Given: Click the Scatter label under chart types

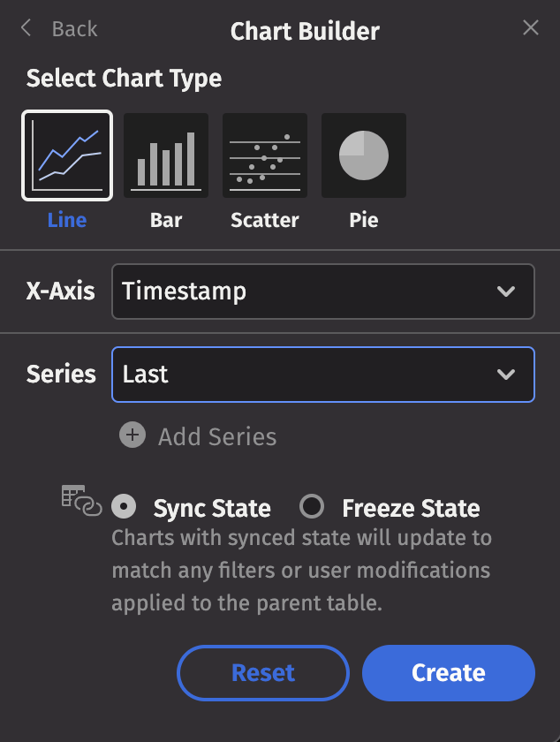Looking at the screenshot, I should coord(265,219).
